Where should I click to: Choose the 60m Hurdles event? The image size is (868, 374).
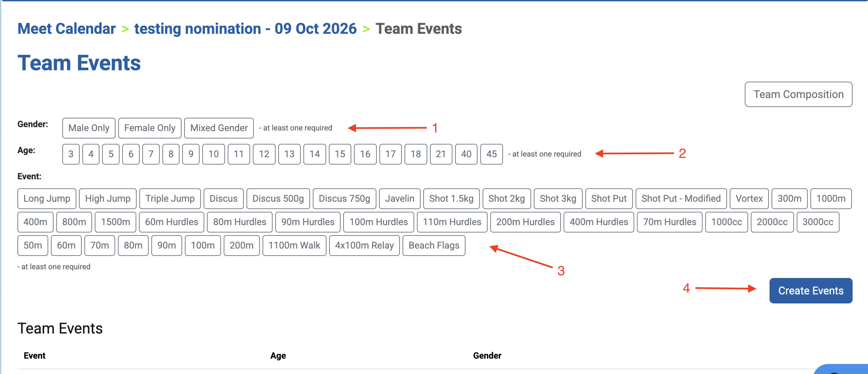(x=171, y=222)
